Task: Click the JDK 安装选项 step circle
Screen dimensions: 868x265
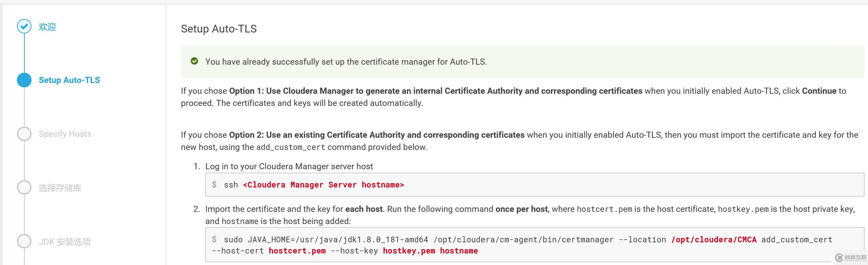Action: point(24,241)
